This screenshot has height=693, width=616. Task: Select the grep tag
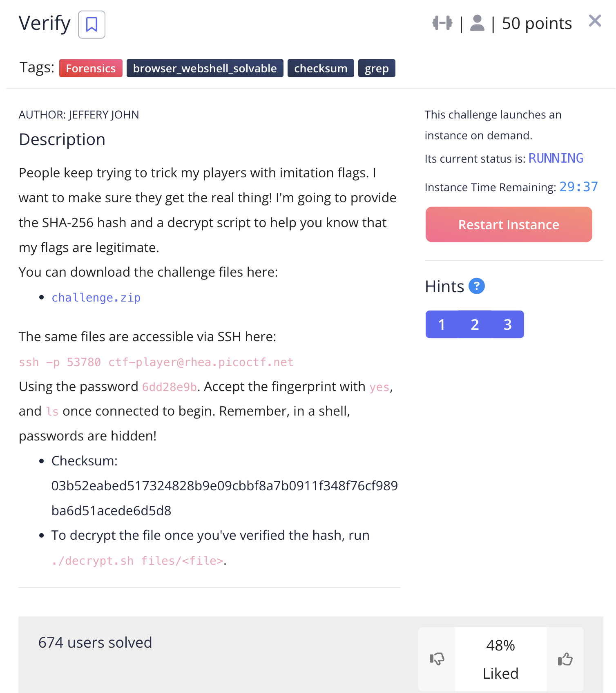click(x=376, y=68)
